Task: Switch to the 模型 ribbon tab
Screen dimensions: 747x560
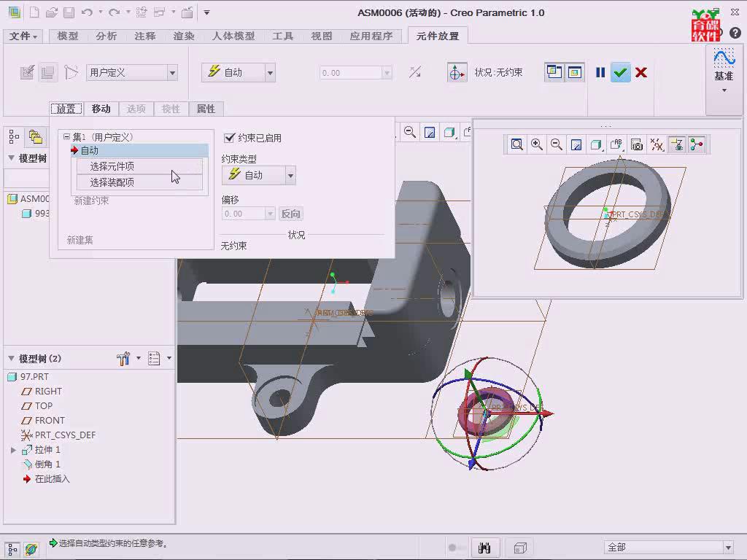Action: (x=68, y=36)
